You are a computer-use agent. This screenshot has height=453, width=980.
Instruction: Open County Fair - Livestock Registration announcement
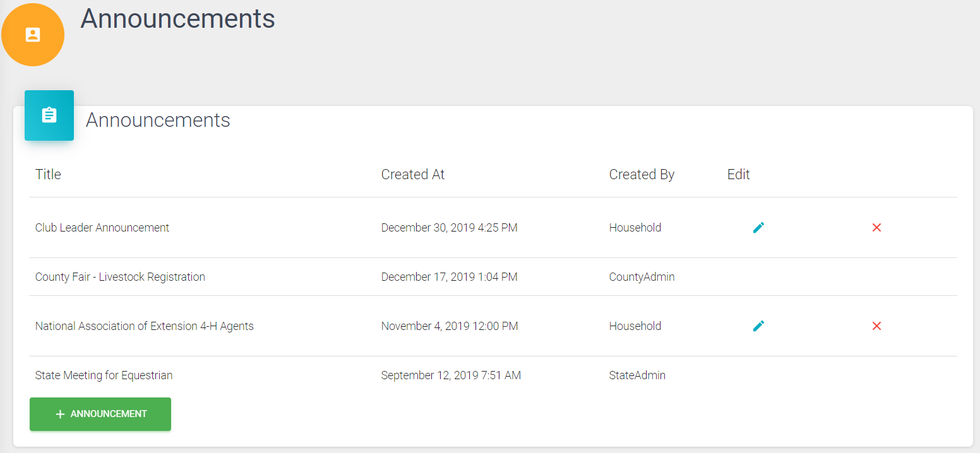120,277
